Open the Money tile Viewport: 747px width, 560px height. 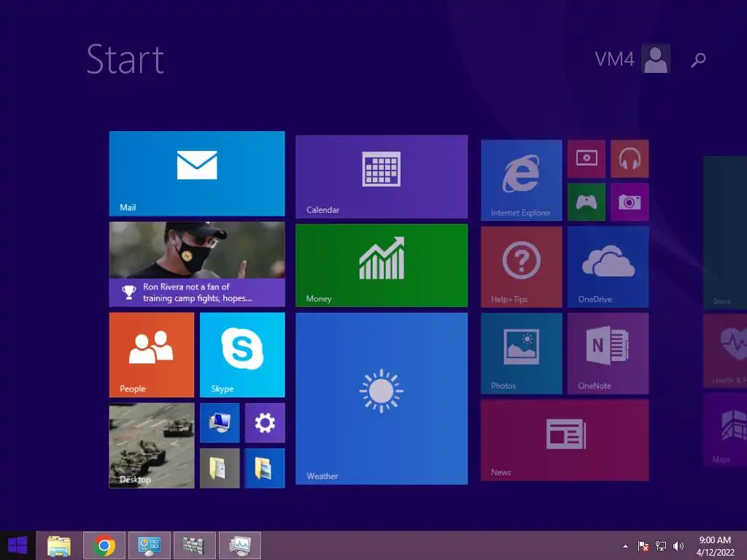381,265
